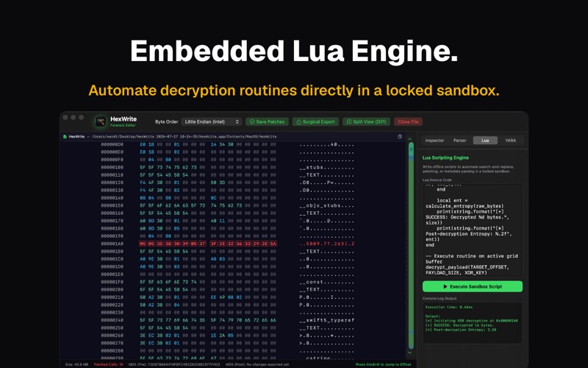Select the Lua tab
This screenshot has width=588, height=368.
coord(485,141)
